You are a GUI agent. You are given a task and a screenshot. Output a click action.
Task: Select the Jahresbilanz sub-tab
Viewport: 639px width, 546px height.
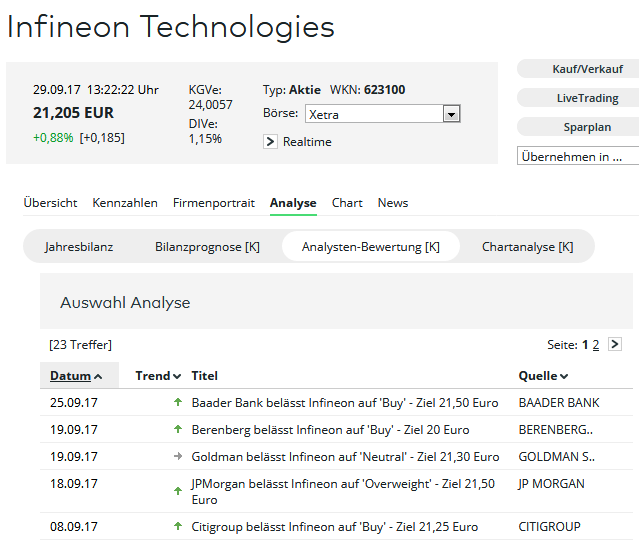79,247
